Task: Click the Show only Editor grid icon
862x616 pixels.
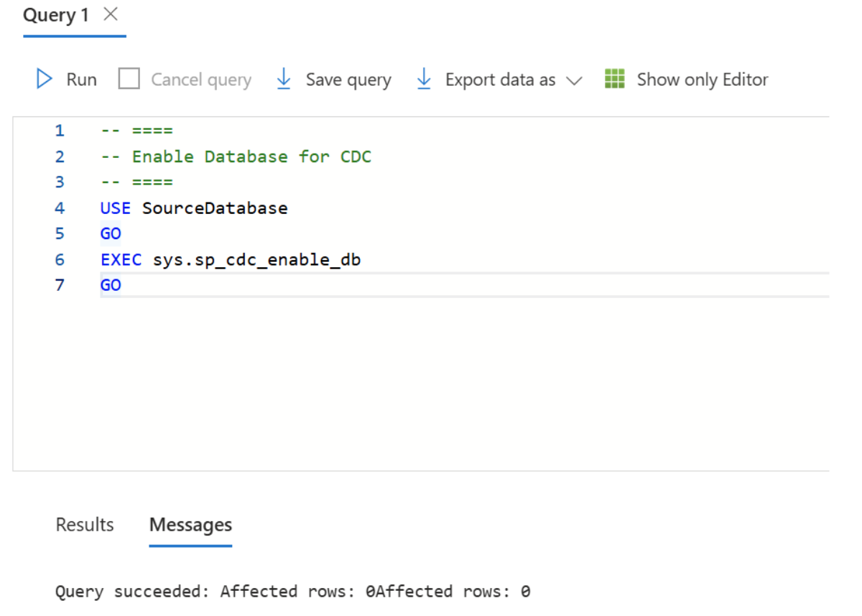Action: tap(615, 80)
